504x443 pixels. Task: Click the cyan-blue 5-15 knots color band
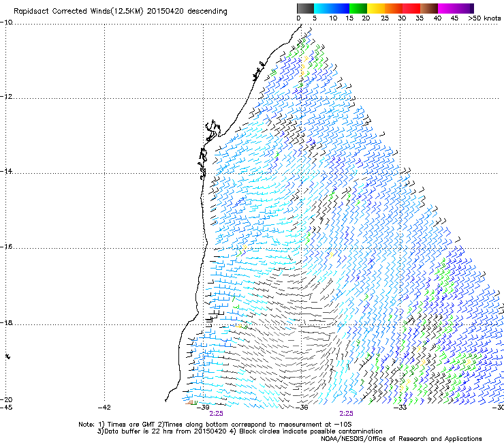[332, 8]
